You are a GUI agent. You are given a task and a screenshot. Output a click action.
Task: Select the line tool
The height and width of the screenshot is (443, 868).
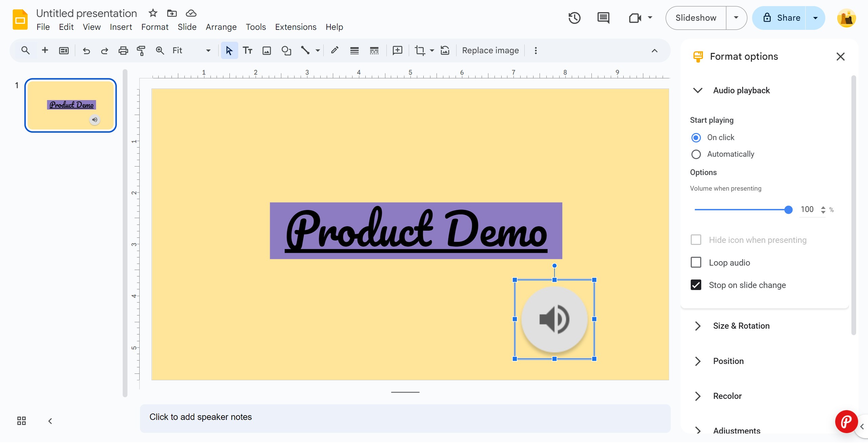[x=305, y=51]
